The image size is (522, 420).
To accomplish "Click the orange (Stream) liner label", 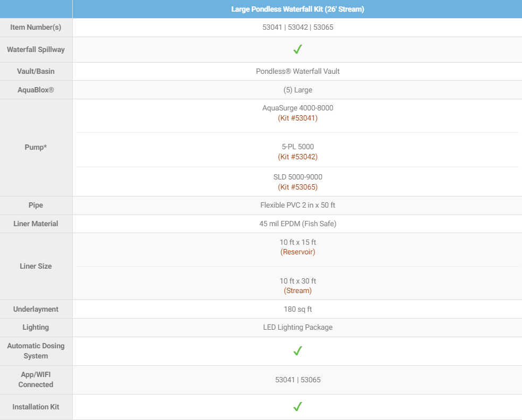I will point(297,290).
